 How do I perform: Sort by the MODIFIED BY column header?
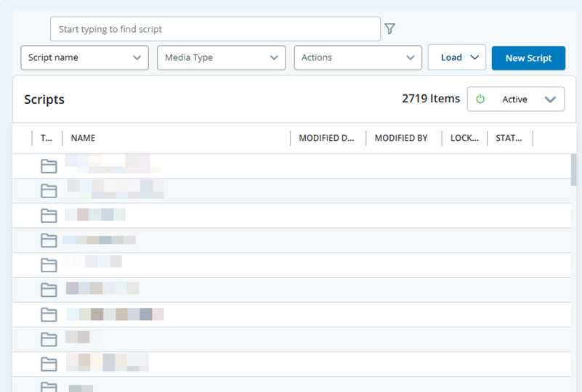[x=401, y=138]
